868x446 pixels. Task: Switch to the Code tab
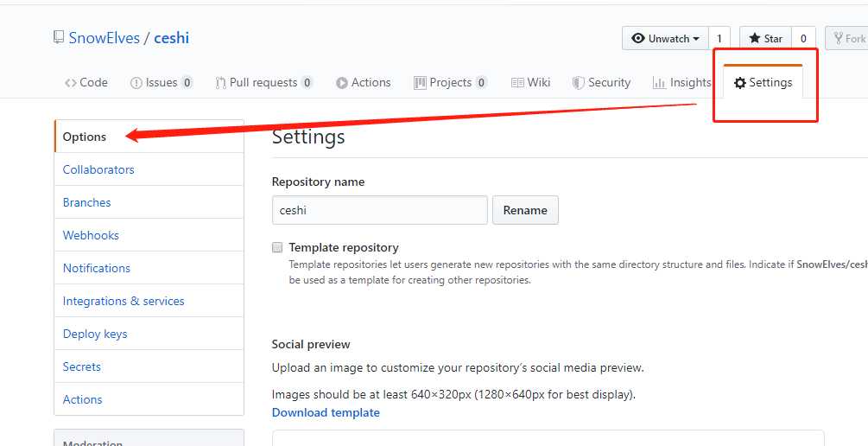86,83
